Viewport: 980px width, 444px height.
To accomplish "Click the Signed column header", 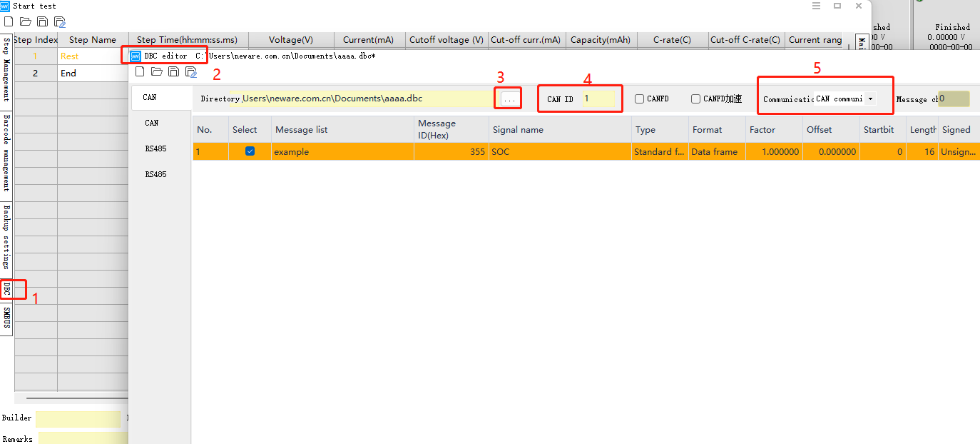I will click(959, 129).
